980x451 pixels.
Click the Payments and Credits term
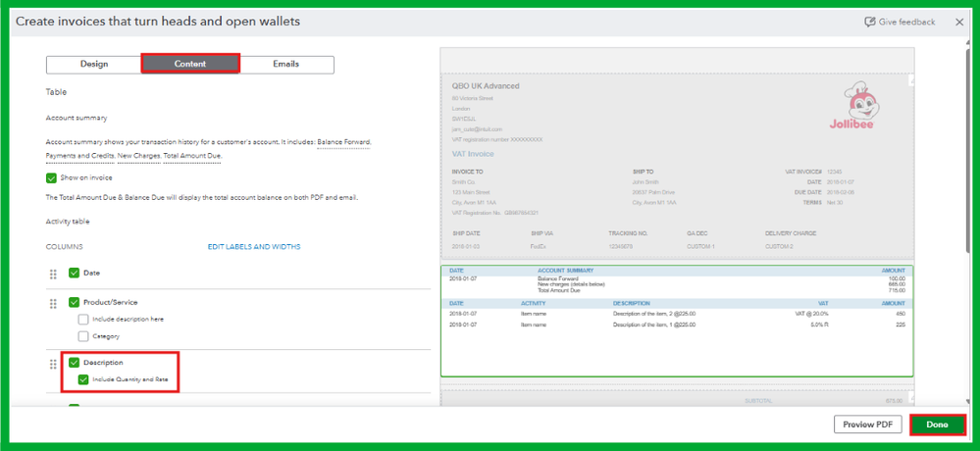click(78, 156)
